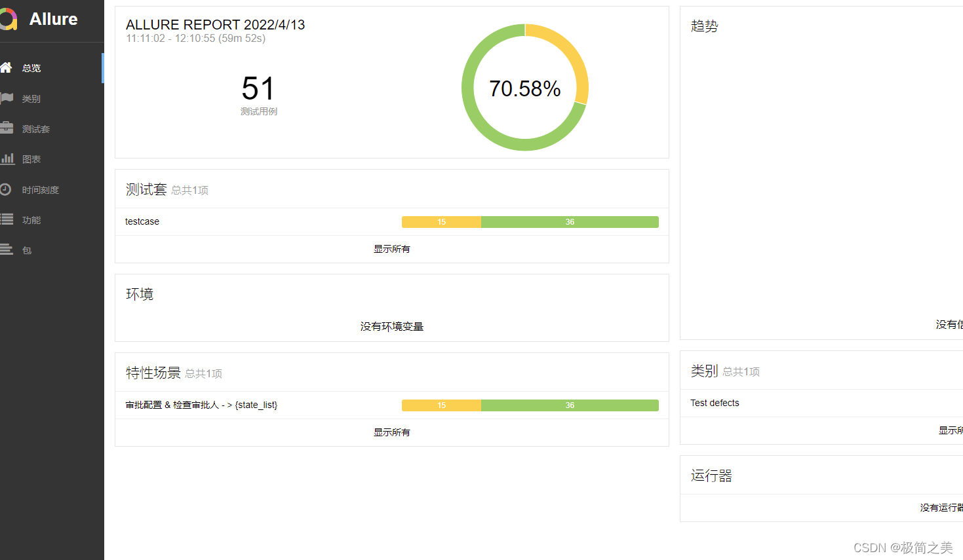Click the home icon for 总览
The height and width of the screenshot is (560, 963).
[x=6, y=67]
